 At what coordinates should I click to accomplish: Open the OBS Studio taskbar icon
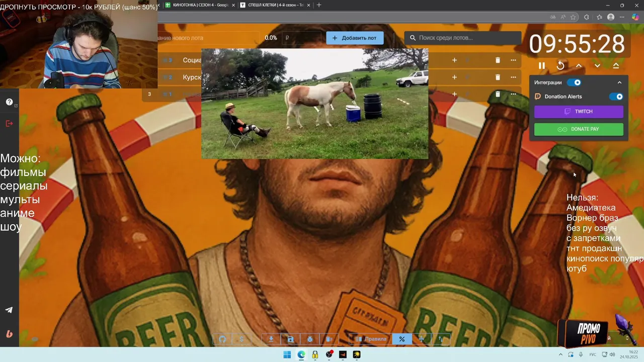[329, 354]
